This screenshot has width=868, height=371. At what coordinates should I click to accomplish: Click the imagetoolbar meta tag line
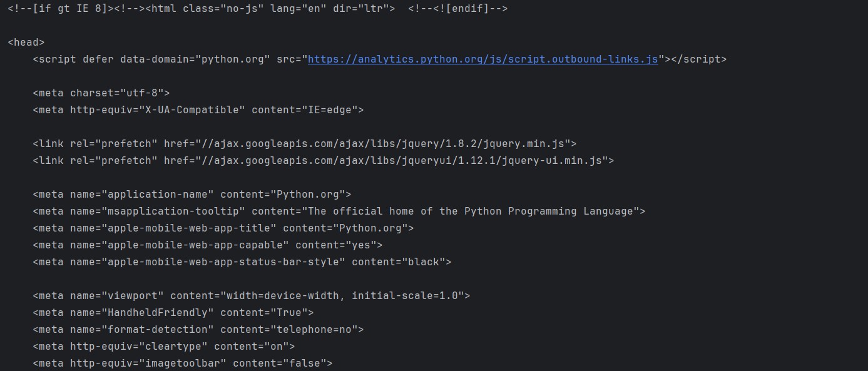(x=183, y=363)
